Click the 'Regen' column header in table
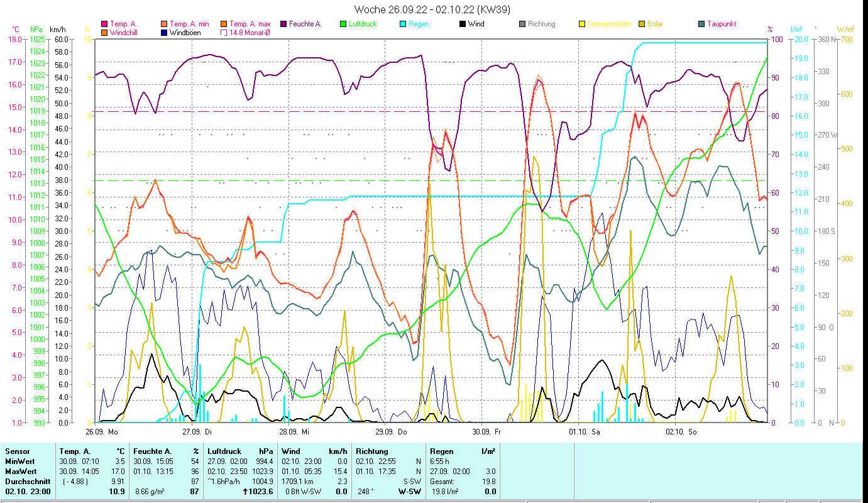The width and height of the screenshot is (868, 503). pyautogui.click(x=442, y=451)
